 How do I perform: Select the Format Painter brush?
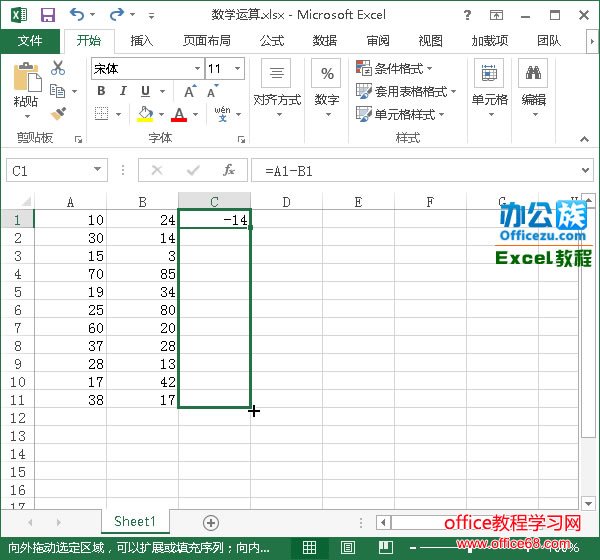58,113
